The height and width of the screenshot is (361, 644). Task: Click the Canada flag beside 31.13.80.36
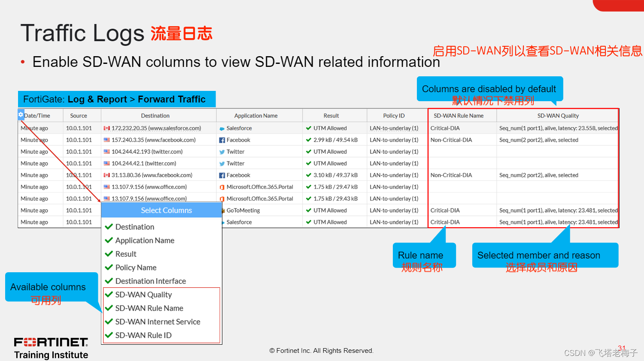107,175
